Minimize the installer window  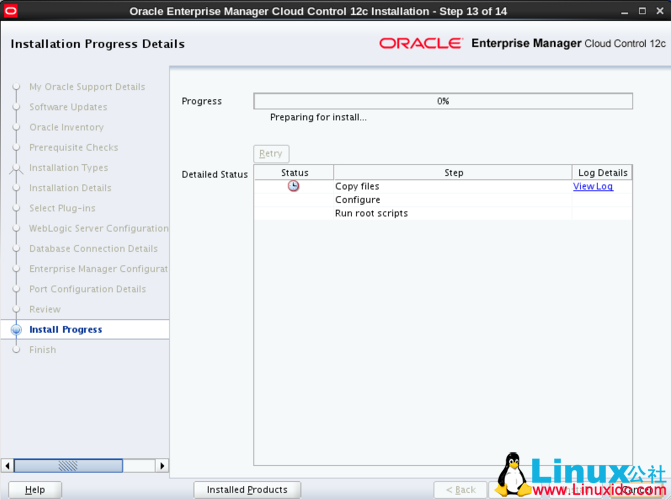point(624,12)
